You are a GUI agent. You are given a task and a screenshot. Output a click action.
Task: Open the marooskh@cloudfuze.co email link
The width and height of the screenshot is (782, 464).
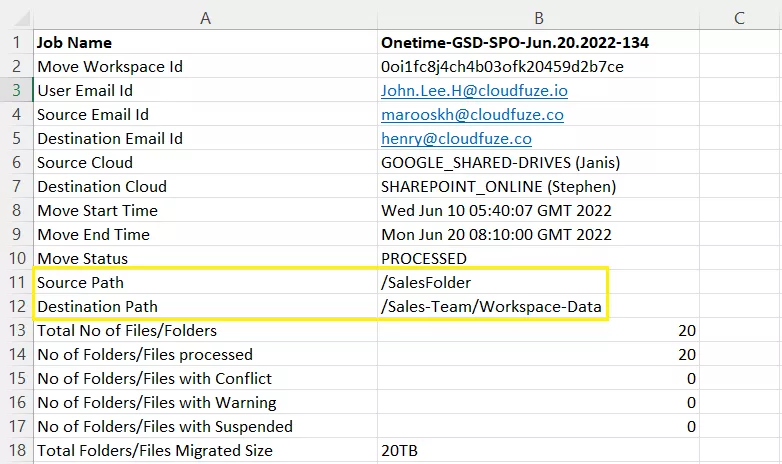(472, 115)
